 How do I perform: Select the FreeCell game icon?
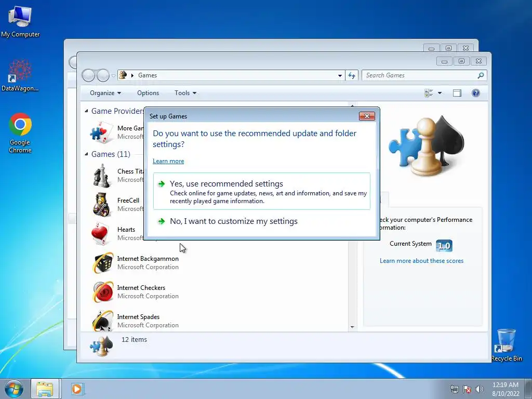pyautogui.click(x=101, y=205)
